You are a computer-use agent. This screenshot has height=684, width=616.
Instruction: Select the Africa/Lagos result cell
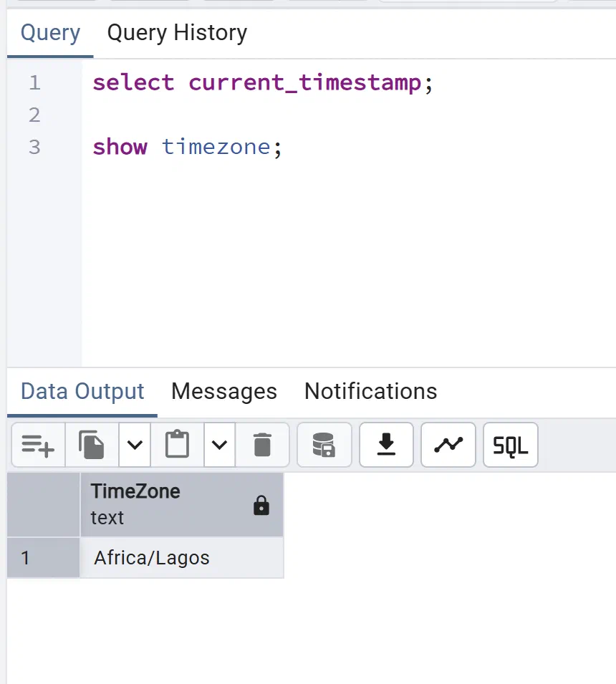(x=182, y=558)
